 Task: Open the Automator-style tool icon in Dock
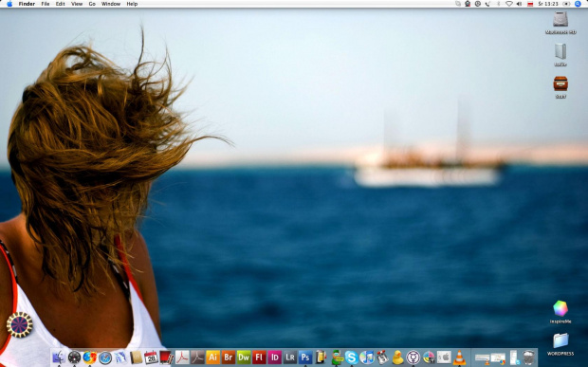coord(382,358)
